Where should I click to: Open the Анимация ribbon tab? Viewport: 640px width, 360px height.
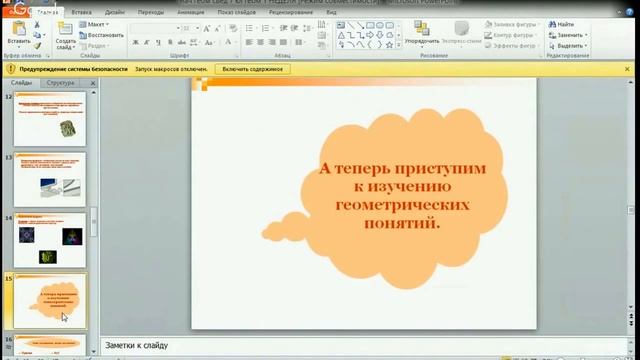(191, 12)
